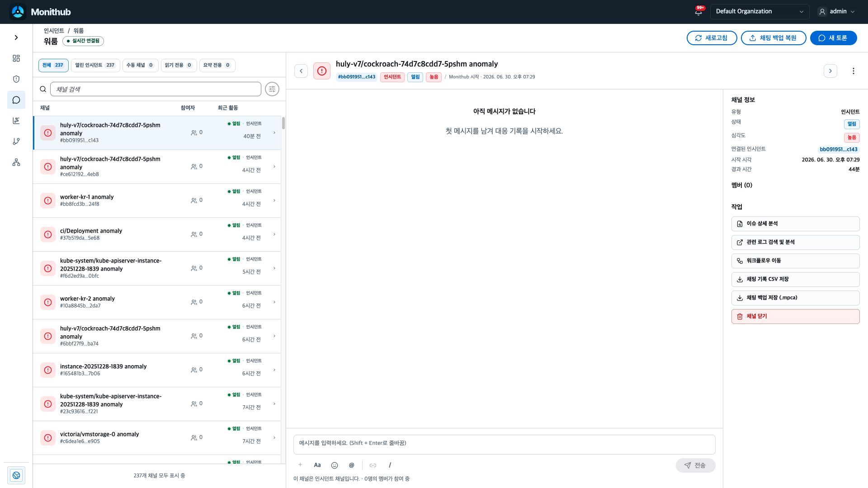The width and height of the screenshot is (868, 488).
Task: Click the emoji picker icon
Action: click(x=335, y=465)
